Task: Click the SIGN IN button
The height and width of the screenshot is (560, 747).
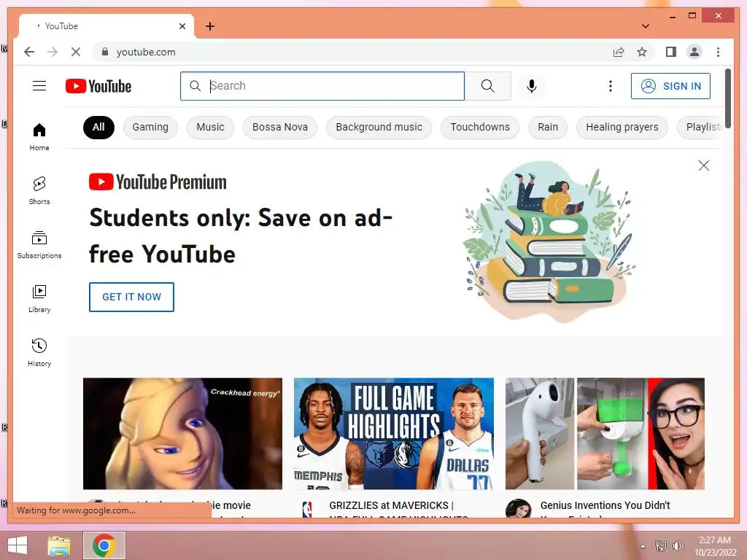Action: [670, 86]
